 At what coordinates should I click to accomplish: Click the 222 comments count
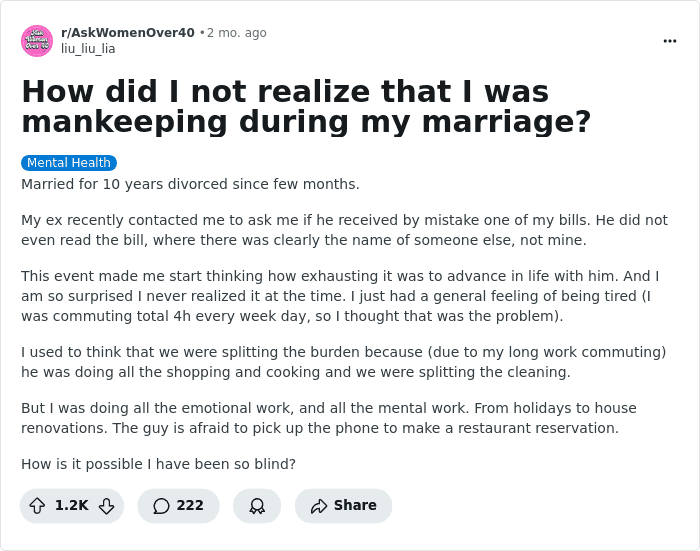tap(190, 506)
